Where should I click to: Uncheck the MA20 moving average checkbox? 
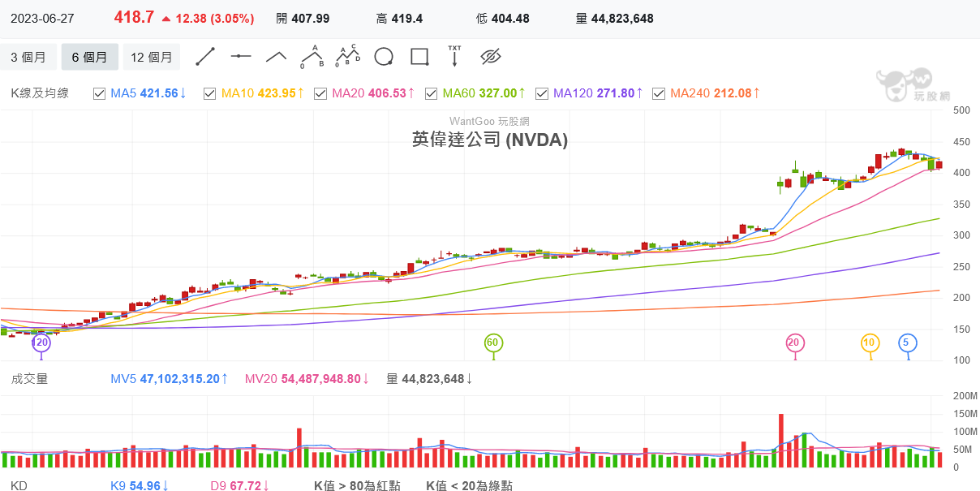pyautogui.click(x=320, y=93)
